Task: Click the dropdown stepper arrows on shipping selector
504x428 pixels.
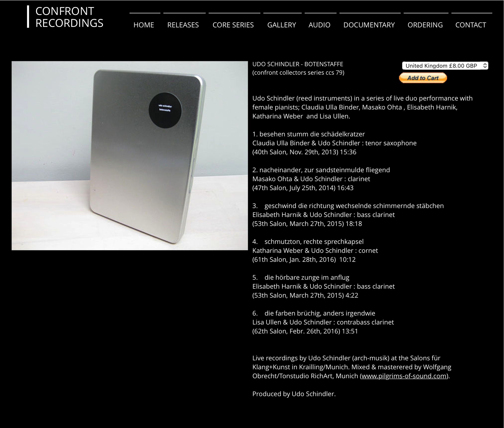Action: [x=485, y=66]
